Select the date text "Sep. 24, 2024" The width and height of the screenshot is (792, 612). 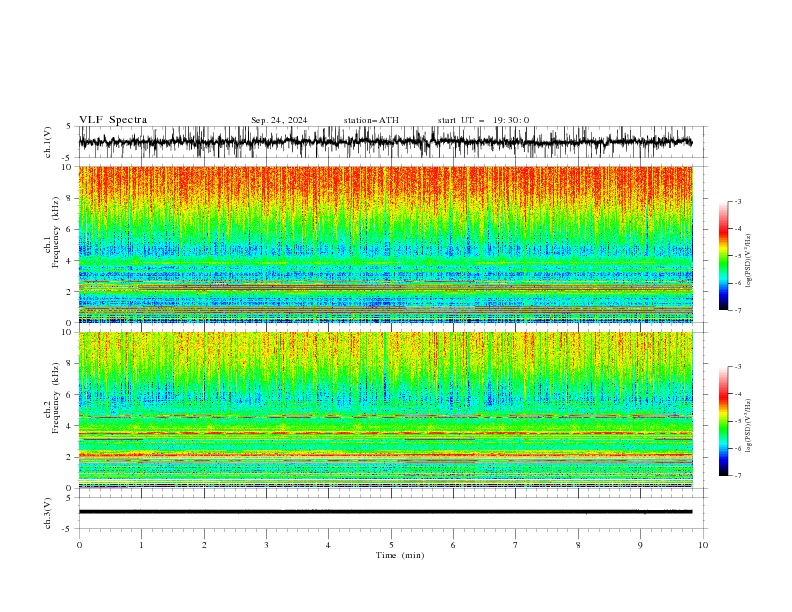pyautogui.click(x=279, y=120)
